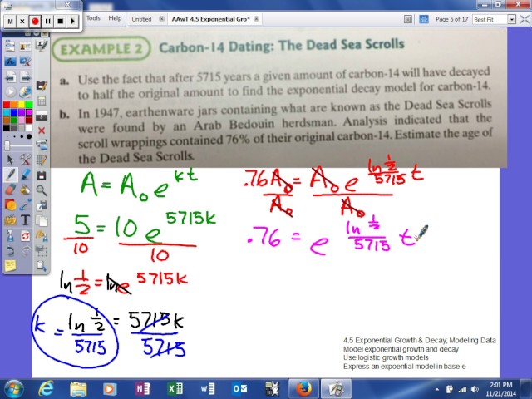
Task: Click the volume speaker tray icon
Action: point(475,390)
